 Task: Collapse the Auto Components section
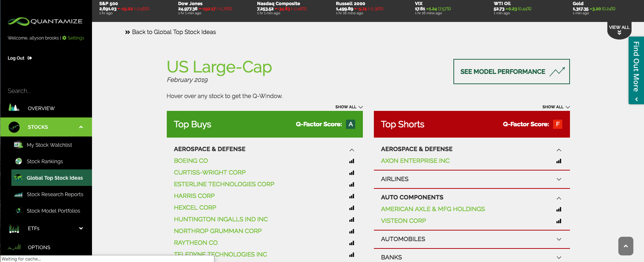pos(559,198)
